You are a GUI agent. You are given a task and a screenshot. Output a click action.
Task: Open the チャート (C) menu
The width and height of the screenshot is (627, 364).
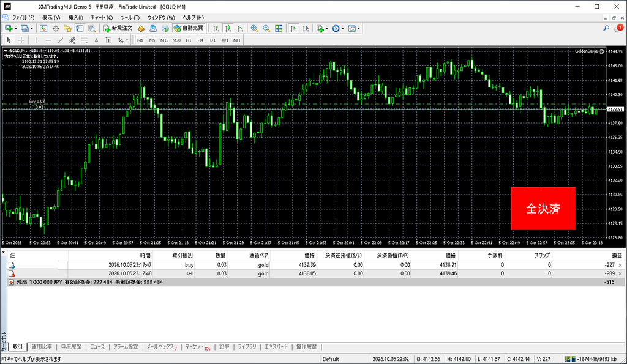click(x=102, y=18)
